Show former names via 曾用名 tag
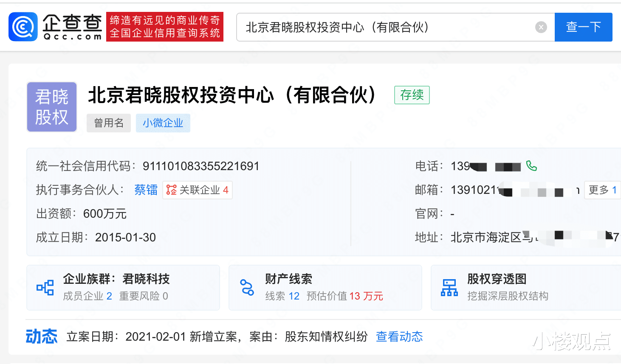The image size is (621, 364). coord(109,123)
